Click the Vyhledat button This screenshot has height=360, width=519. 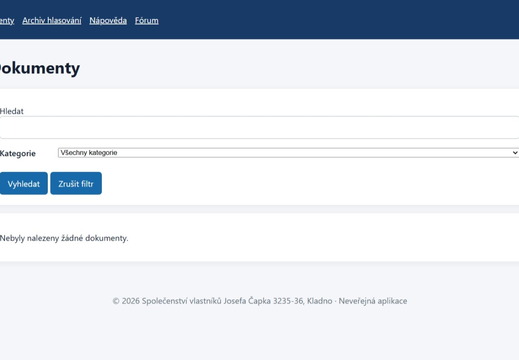coord(24,183)
